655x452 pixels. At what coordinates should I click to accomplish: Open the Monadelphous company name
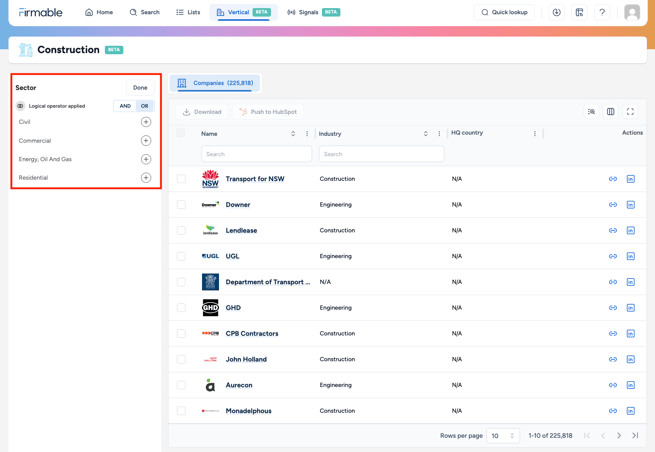tap(249, 411)
